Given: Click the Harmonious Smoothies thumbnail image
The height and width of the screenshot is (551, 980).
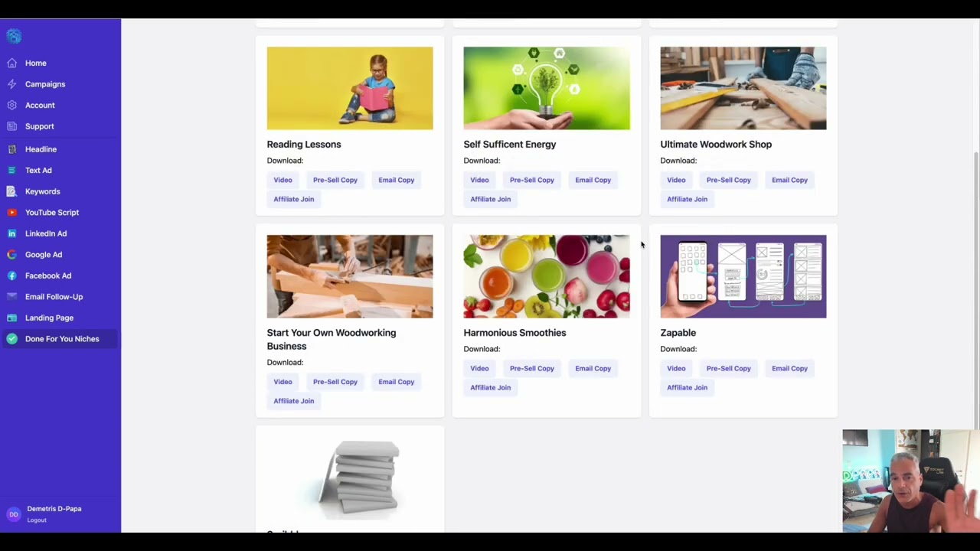Looking at the screenshot, I should tap(547, 276).
